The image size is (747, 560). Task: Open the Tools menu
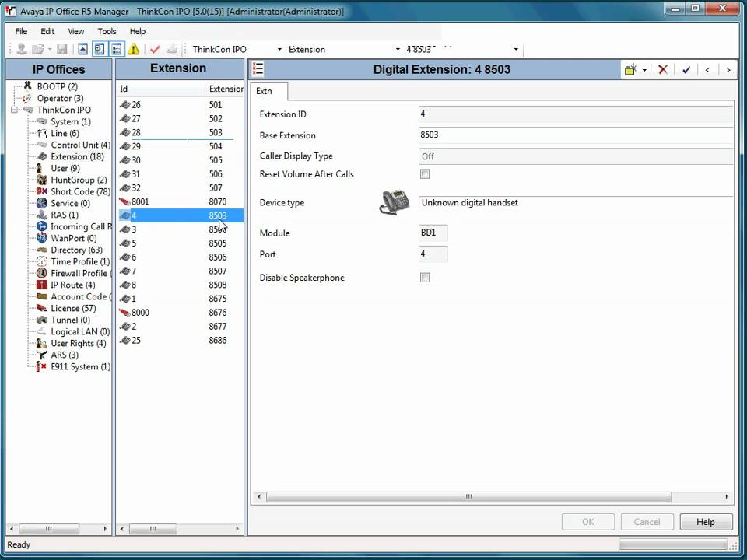click(x=107, y=31)
